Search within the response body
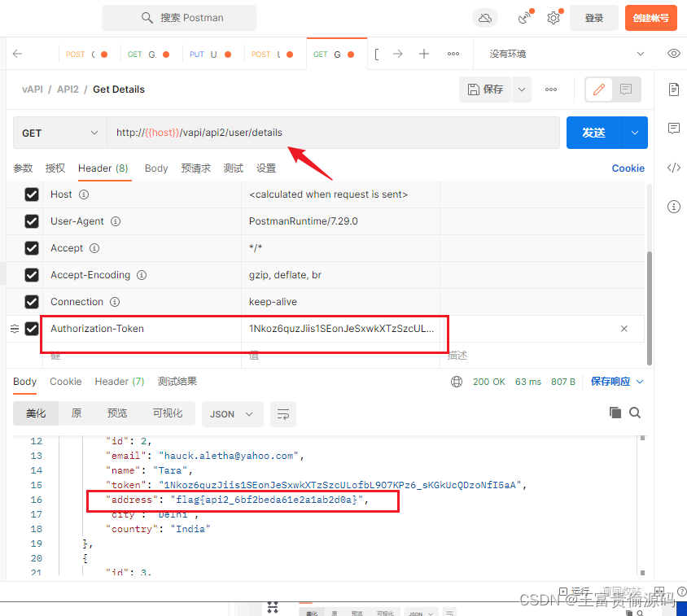The height and width of the screenshot is (616, 687). (x=635, y=413)
